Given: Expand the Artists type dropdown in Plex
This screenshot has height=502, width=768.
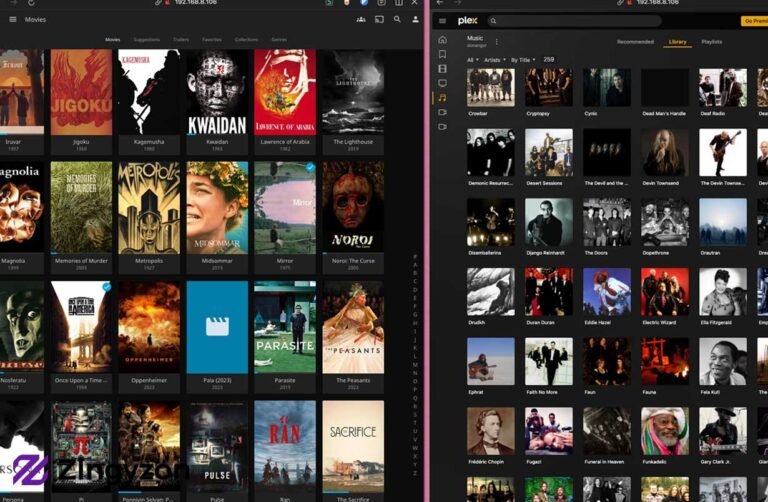Looking at the screenshot, I should (x=495, y=60).
